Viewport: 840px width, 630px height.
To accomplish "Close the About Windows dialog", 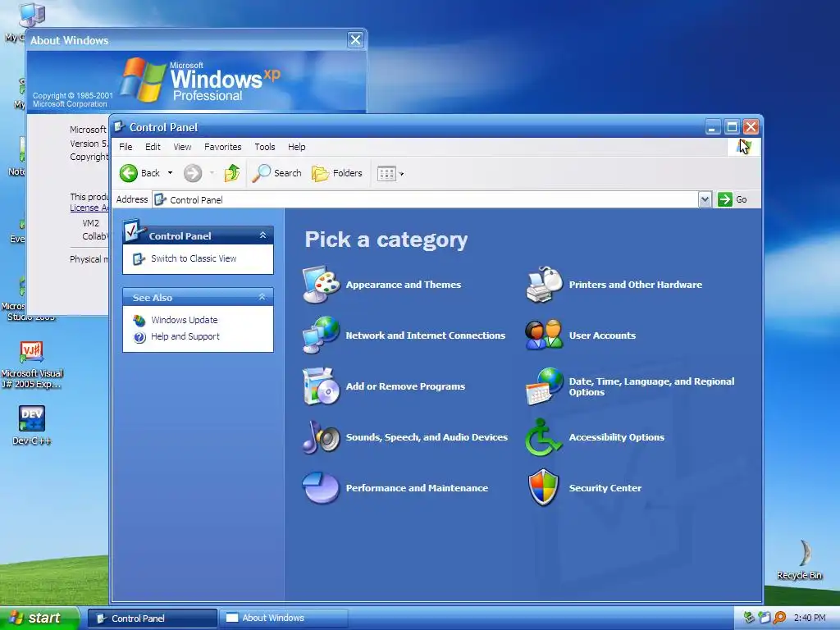I will (355, 39).
